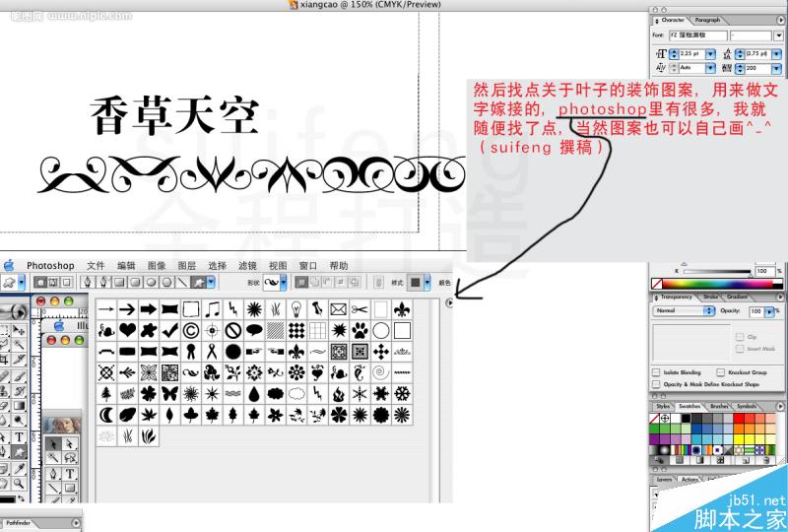Open the Apple menu in Photoshop bar
Image resolution: width=788 pixels, height=532 pixels.
[x=9, y=265]
